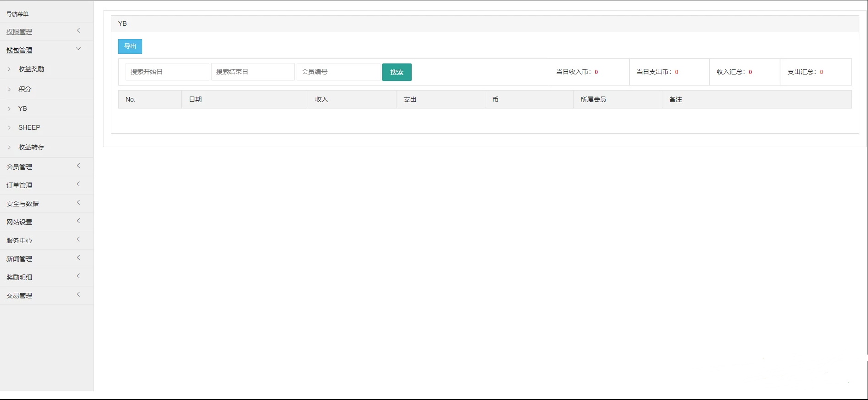The image size is (868, 400).
Task: Expand the 权限管理 menu chevron
Action: (78, 31)
